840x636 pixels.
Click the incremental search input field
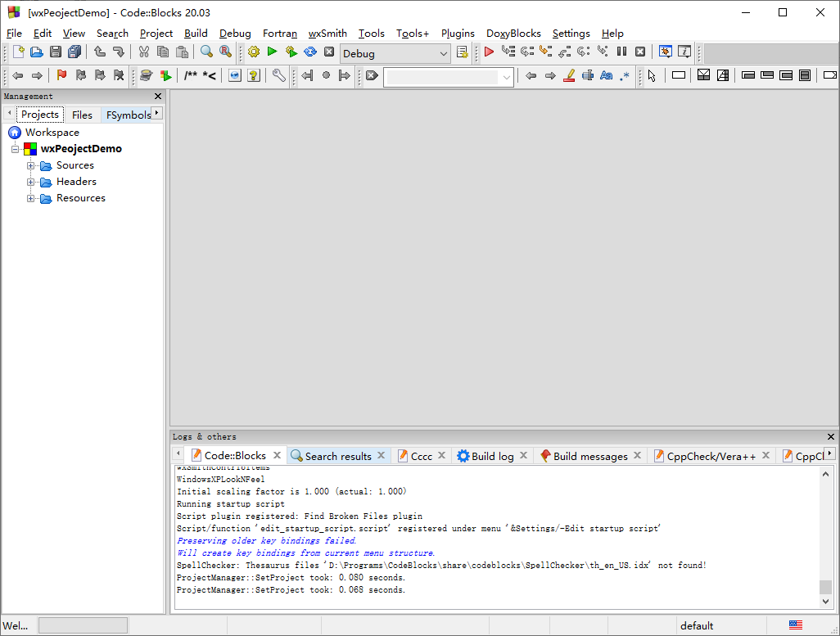click(442, 77)
